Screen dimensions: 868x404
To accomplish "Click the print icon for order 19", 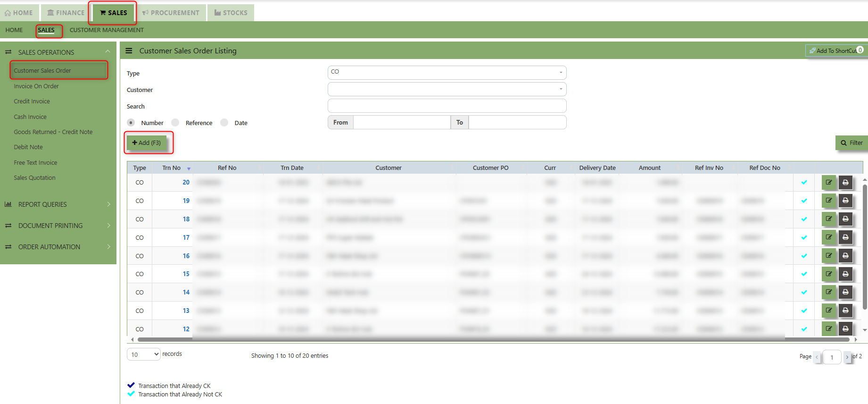I will pos(845,201).
